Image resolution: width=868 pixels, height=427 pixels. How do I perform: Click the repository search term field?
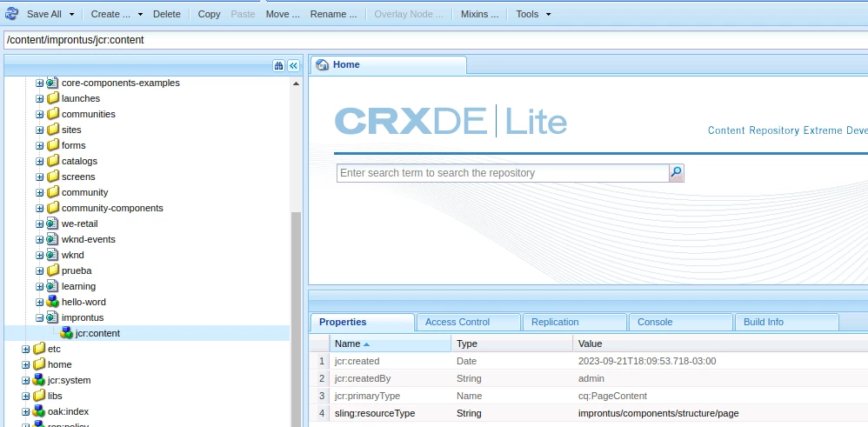point(503,173)
